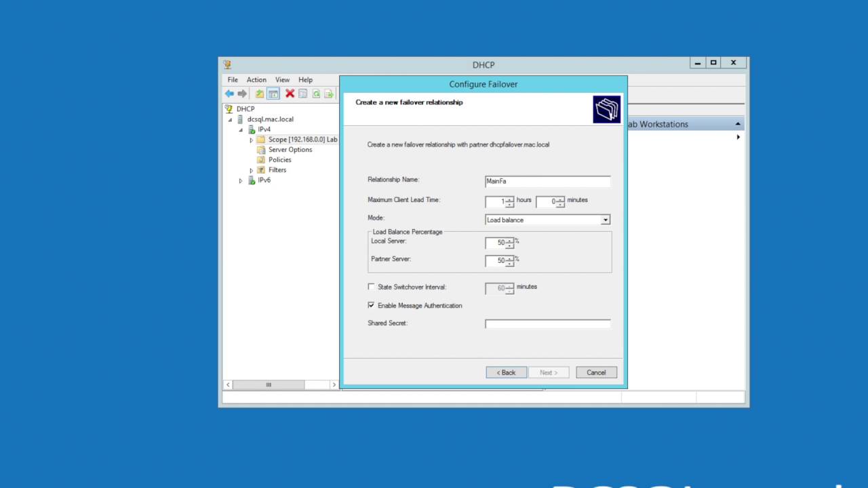
Task: Select the Policies tree item
Action: 280,160
